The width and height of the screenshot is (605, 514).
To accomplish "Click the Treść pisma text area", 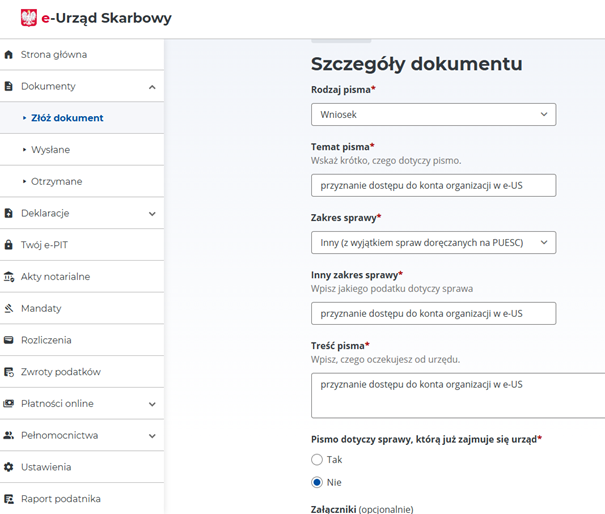I will tap(458, 396).
